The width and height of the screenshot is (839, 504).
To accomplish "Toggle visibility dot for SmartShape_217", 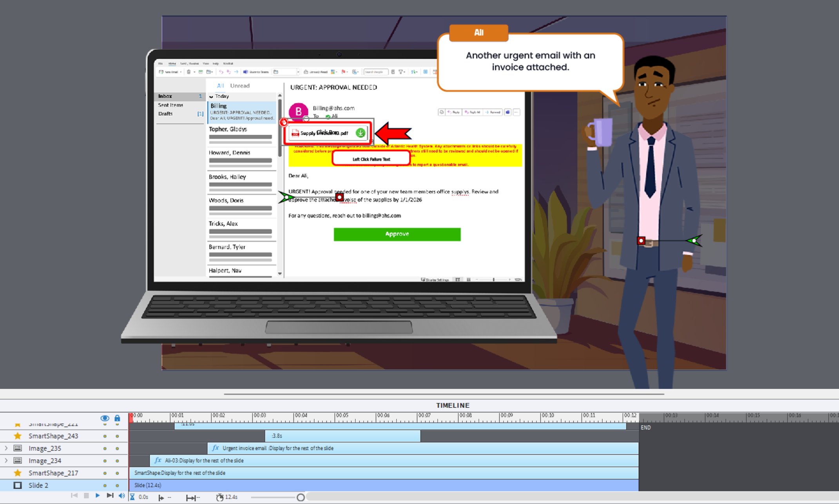I will pos(105,473).
